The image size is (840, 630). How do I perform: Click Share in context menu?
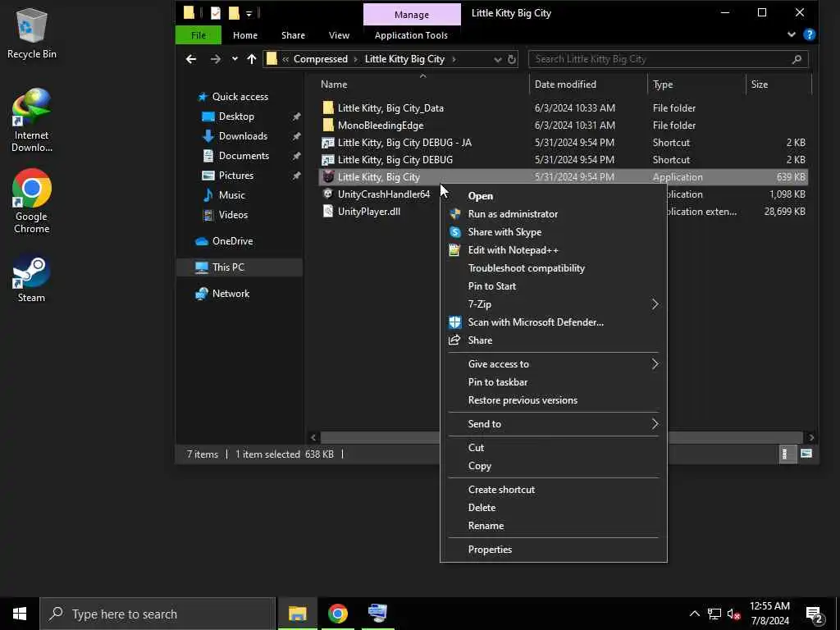480,340
